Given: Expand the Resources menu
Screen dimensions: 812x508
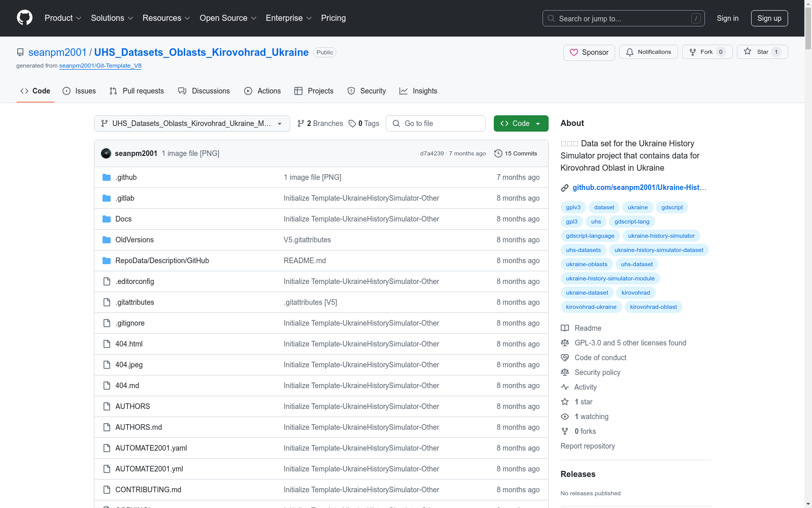Looking at the screenshot, I should click(166, 18).
